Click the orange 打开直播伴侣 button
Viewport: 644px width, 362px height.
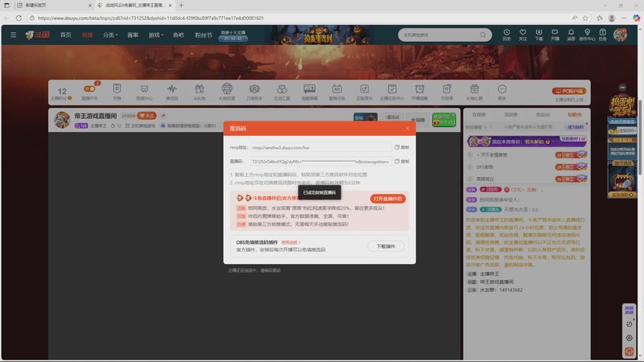coord(388,199)
